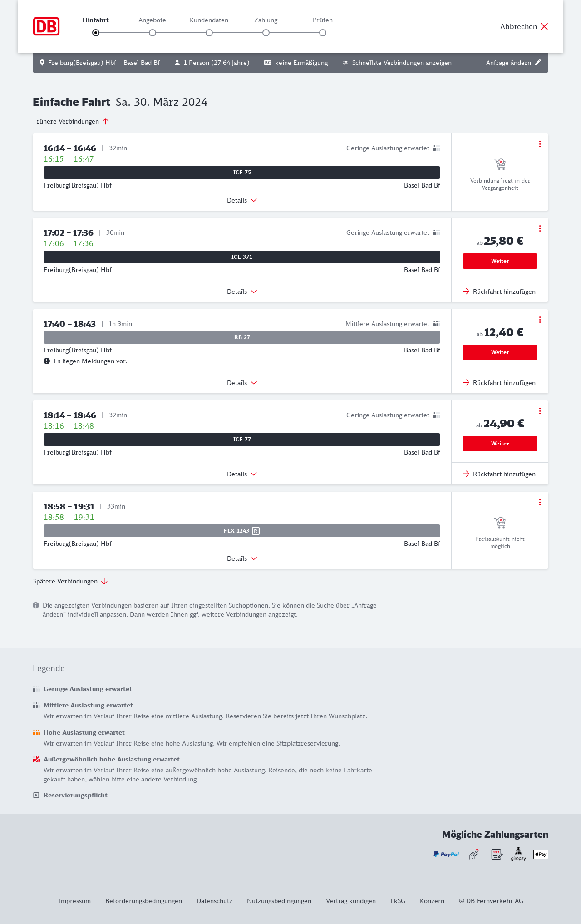This screenshot has width=581, height=924.
Task: Click the DB logo
Action: (46, 26)
